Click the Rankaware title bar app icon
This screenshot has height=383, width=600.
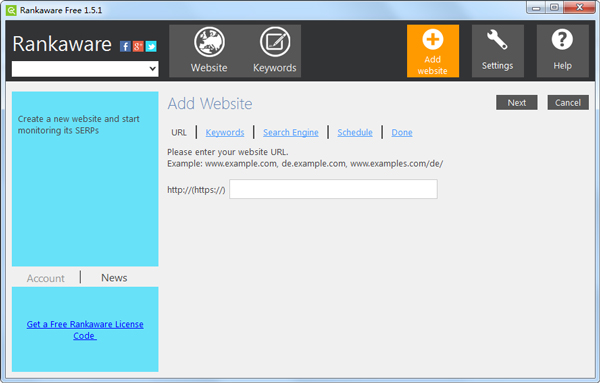click(11, 10)
